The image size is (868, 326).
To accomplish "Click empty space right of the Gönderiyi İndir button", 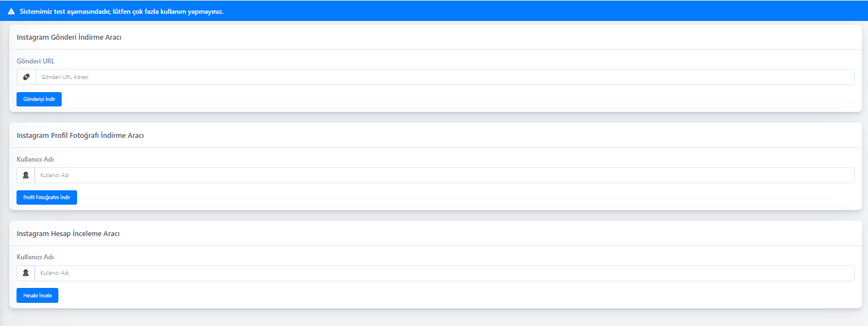I will [x=441, y=99].
